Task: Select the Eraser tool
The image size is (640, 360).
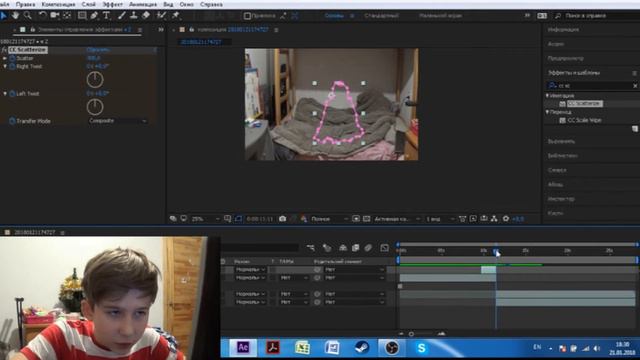Action: click(x=146, y=16)
